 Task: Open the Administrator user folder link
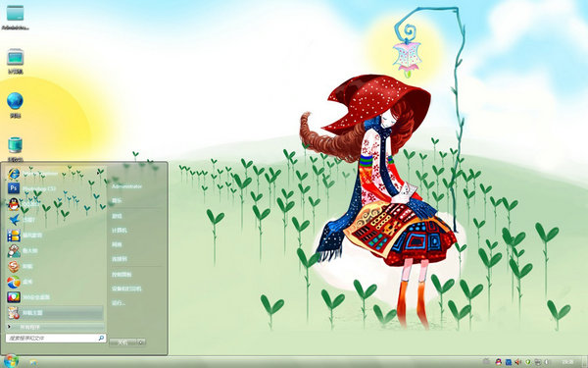pyautogui.click(x=126, y=186)
